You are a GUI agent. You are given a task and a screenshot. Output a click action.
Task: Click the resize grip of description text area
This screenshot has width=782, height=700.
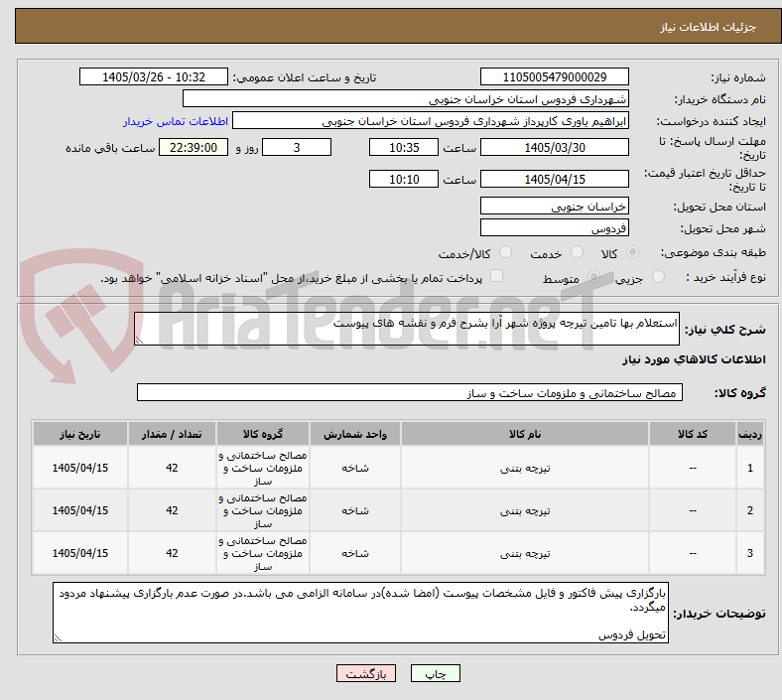point(139,341)
